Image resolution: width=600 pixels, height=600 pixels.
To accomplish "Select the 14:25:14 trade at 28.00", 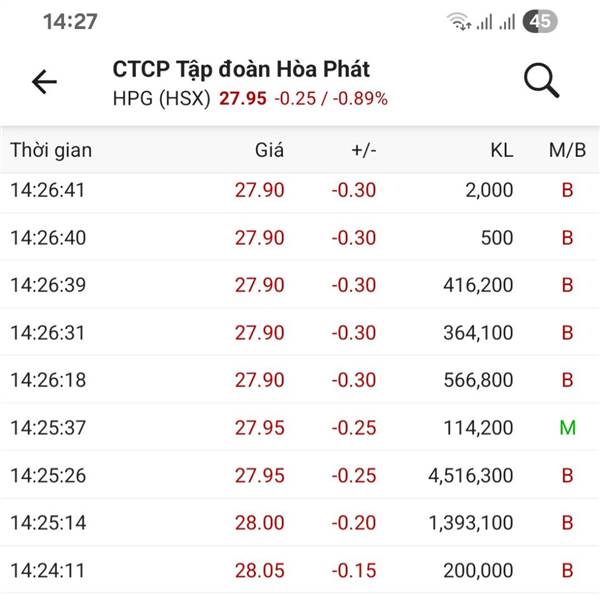I will [x=300, y=522].
